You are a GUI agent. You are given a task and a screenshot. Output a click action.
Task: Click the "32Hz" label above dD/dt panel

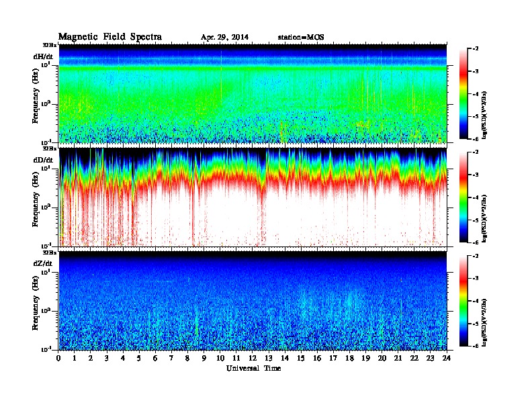point(50,148)
